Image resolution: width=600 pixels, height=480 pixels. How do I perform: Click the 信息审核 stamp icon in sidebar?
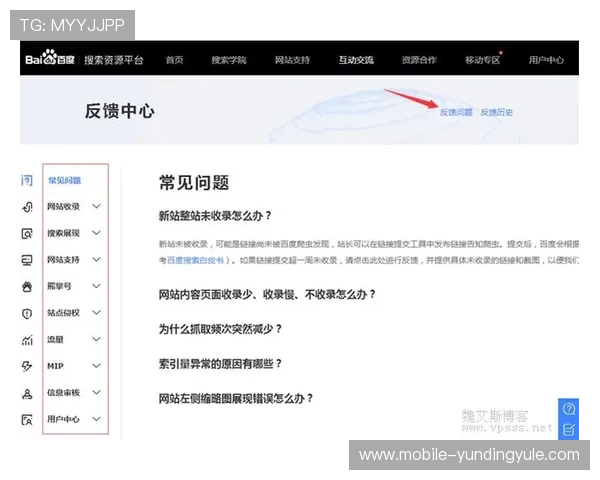click(x=27, y=393)
